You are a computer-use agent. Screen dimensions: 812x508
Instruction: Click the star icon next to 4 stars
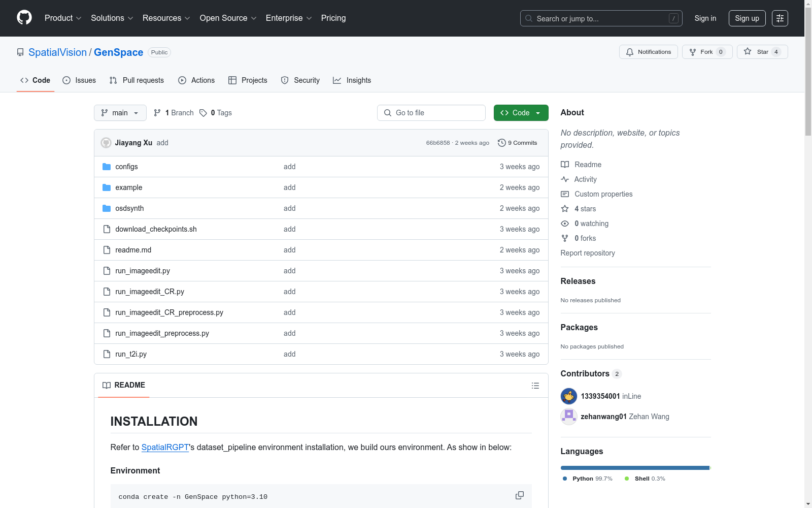[x=565, y=209]
